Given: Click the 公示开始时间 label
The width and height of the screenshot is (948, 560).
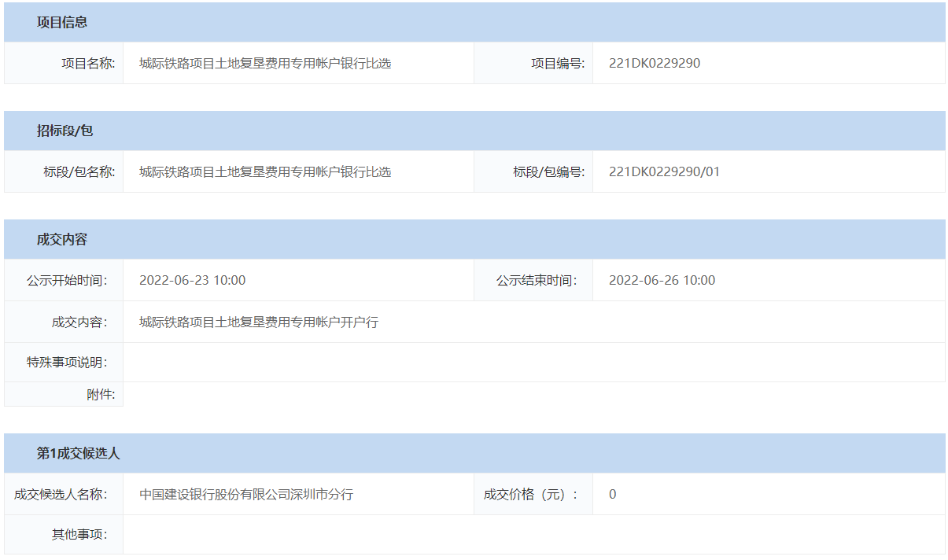Looking at the screenshot, I should click(67, 280).
